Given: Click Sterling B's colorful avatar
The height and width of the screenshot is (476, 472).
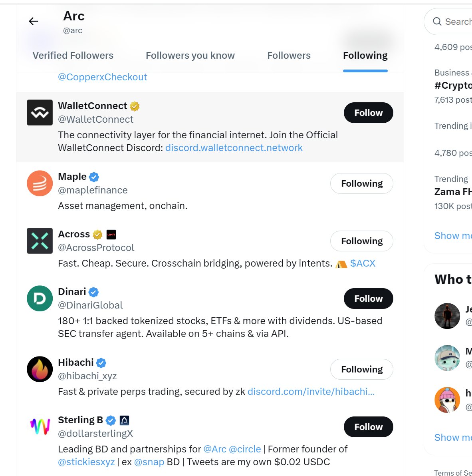Looking at the screenshot, I should tap(40, 427).
